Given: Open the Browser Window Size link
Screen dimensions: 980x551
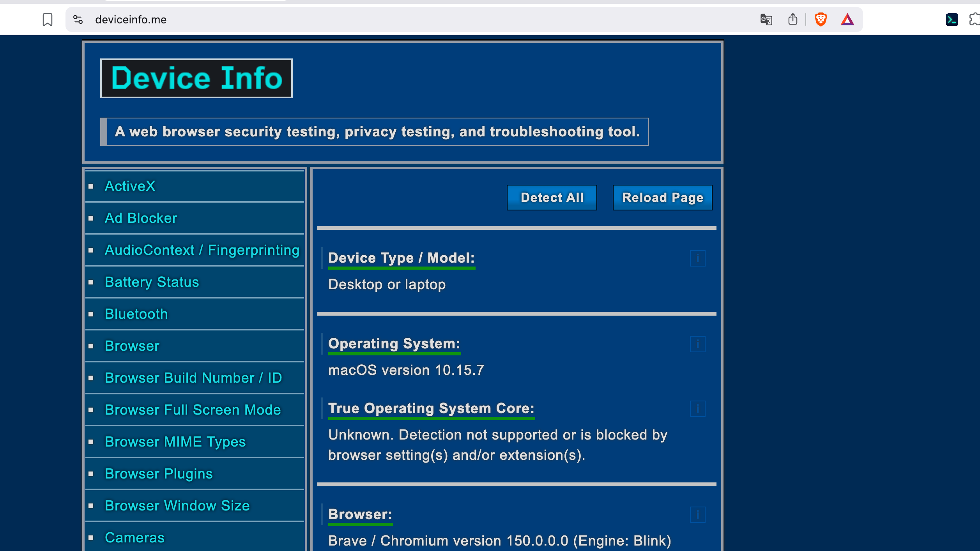Looking at the screenshot, I should click(177, 506).
